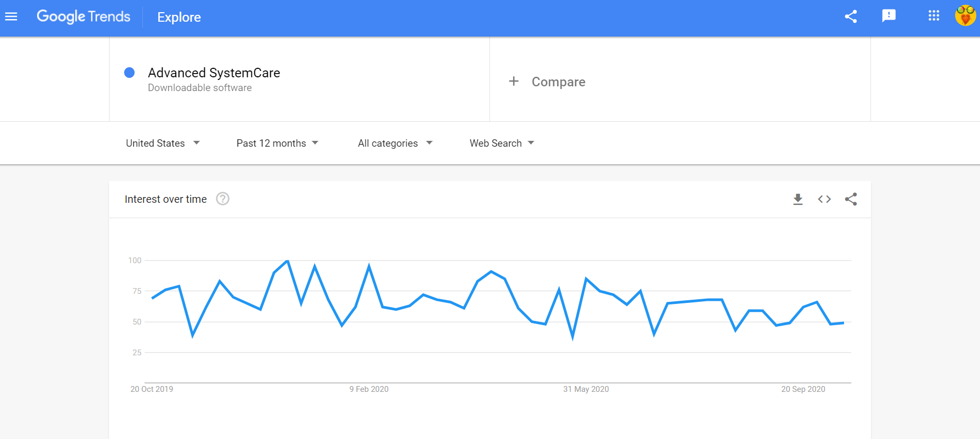Click the share icon in header

pos(850,17)
